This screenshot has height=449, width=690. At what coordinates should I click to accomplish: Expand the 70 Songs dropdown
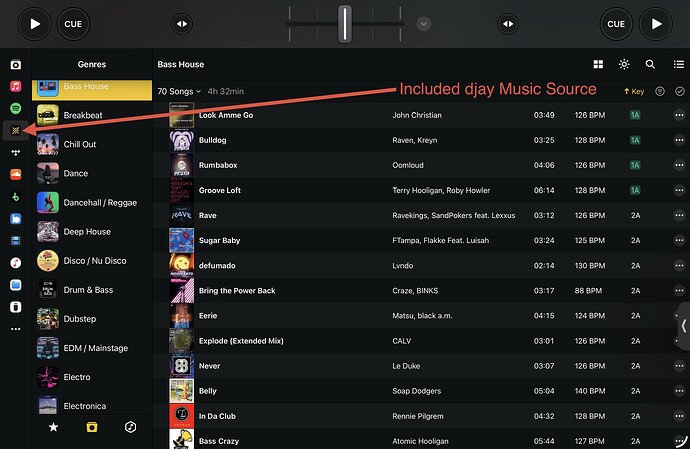[x=179, y=91]
